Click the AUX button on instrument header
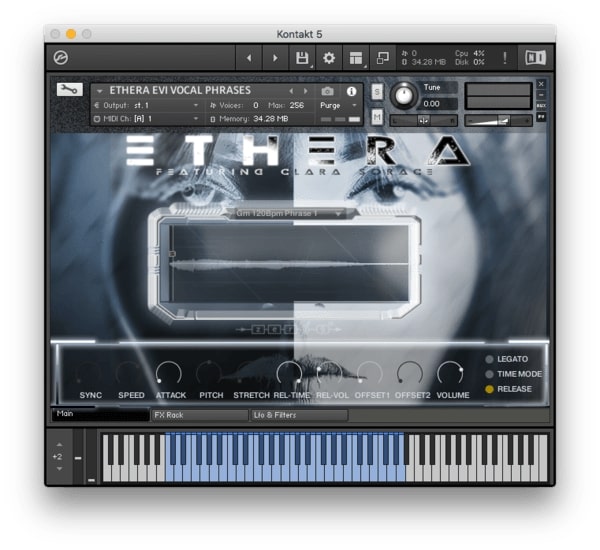 tap(541, 106)
